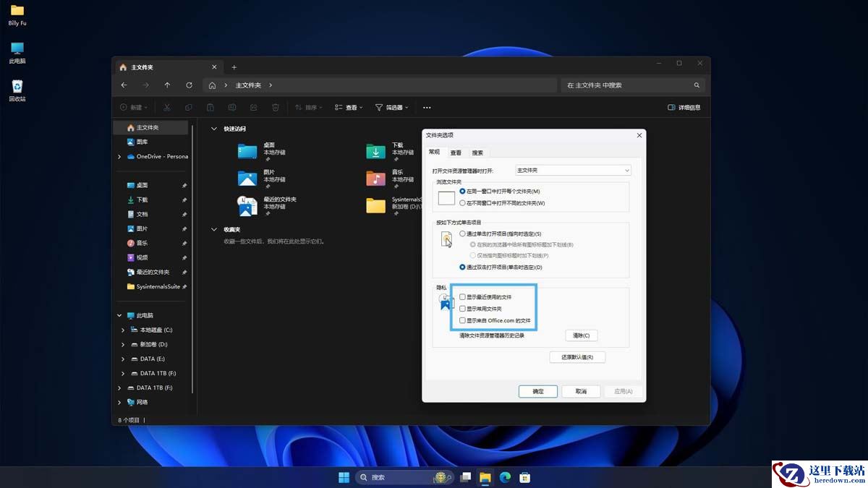Click the cut scissors toolbar icon
Viewport: 868px width, 488px height.
pyautogui.click(x=166, y=108)
